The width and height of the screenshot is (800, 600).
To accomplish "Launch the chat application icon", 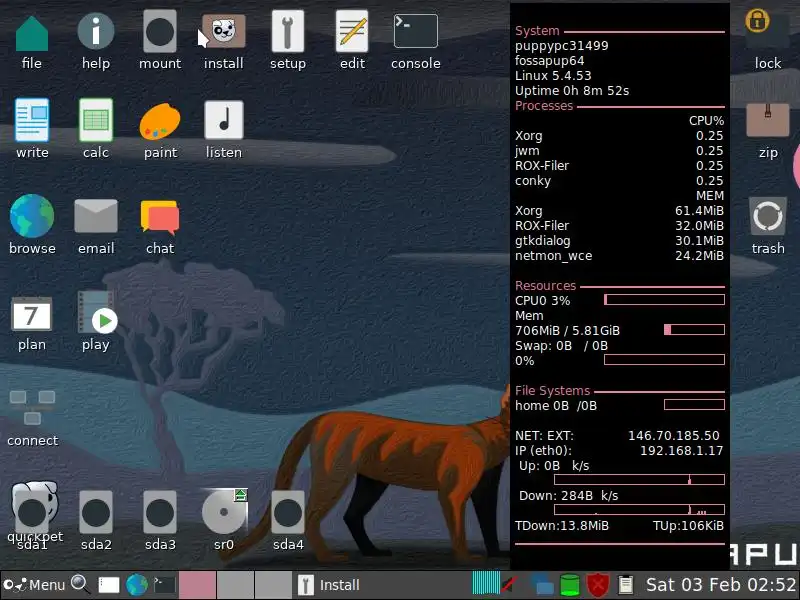I will click(160, 217).
